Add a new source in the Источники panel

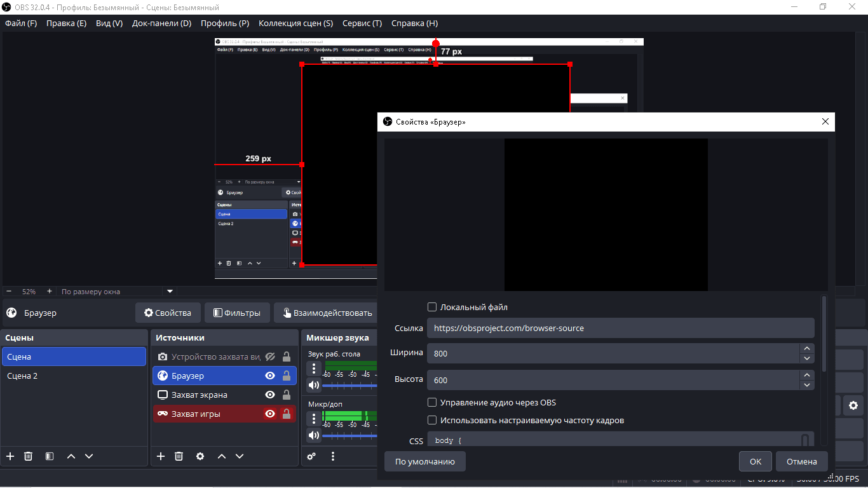click(x=161, y=456)
